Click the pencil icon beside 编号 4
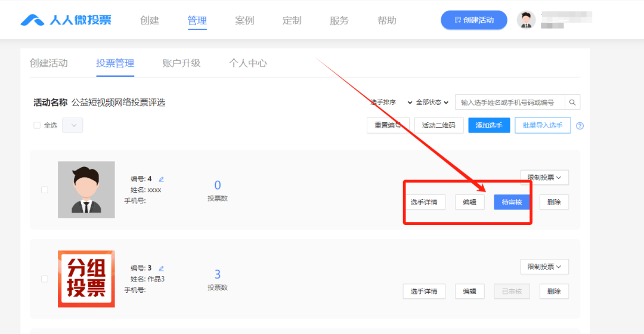This screenshot has width=644, height=334. [x=162, y=179]
